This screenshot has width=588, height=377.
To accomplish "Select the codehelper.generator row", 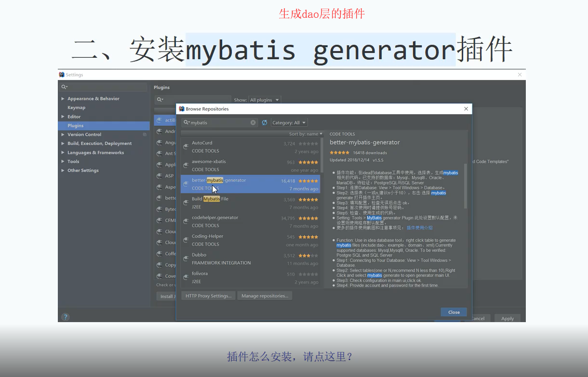I will tap(250, 221).
